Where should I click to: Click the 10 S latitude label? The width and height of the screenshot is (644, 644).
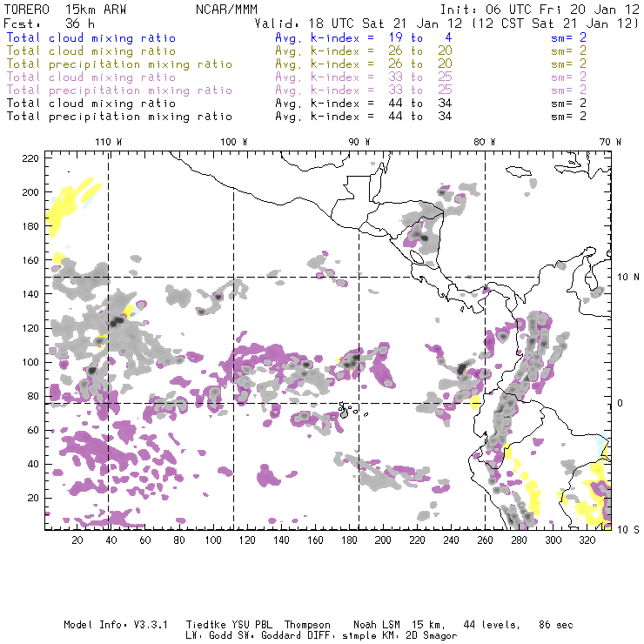tap(628, 529)
